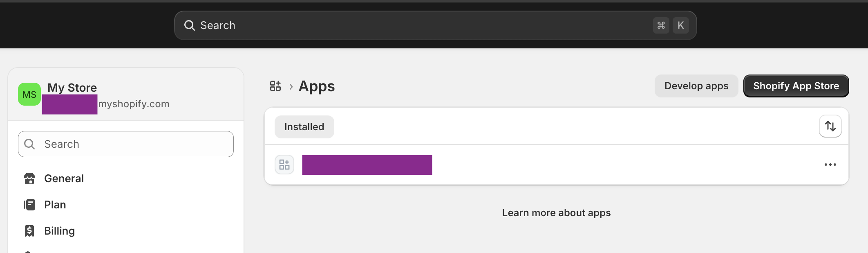Toggle the Installed apps filter off
868x253 pixels.
pyautogui.click(x=304, y=126)
